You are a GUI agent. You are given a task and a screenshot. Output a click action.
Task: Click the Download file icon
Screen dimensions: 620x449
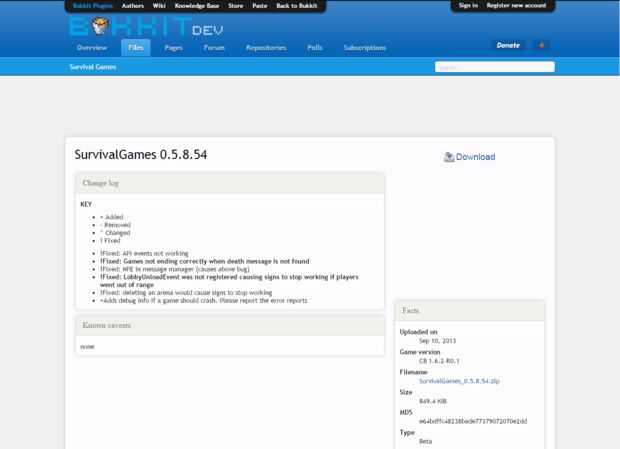(x=449, y=157)
